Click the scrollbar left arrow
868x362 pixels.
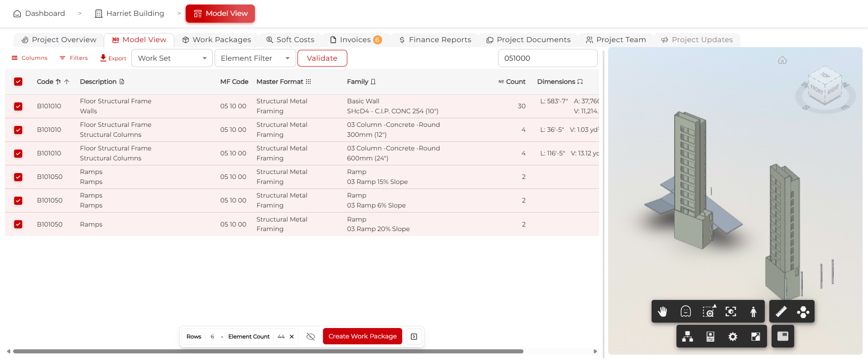tap(9, 351)
